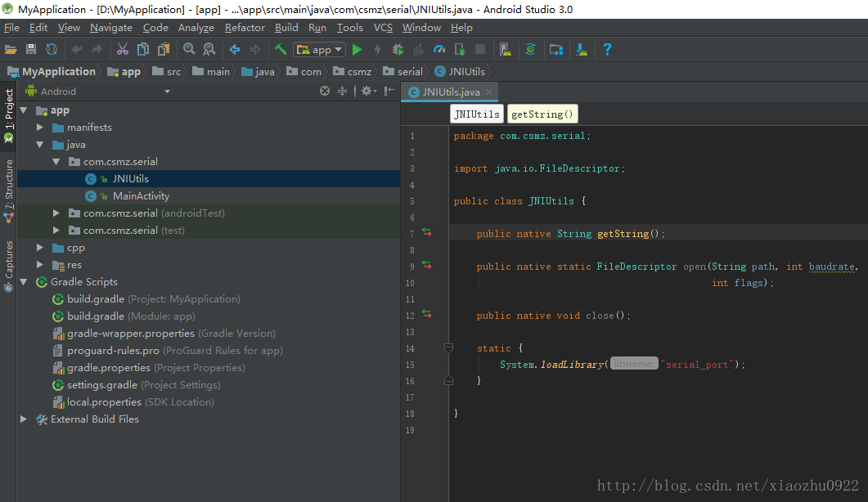Collapse the app module tree node
Screen dimensions: 868x502
(24, 110)
